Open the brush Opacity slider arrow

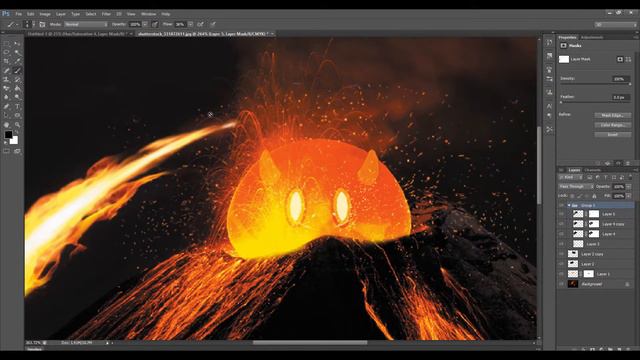pyautogui.click(x=145, y=24)
